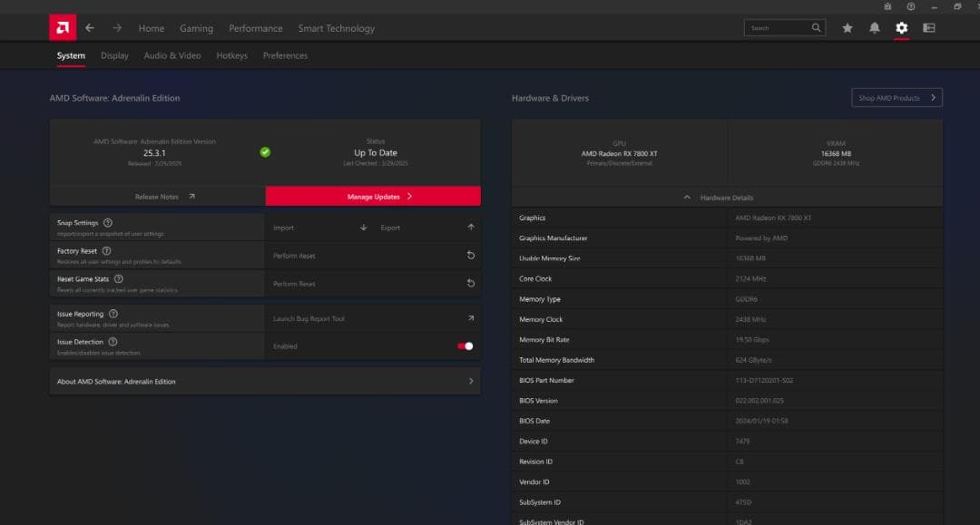Click the AMD logo home icon
980x525 pixels.
63,28
